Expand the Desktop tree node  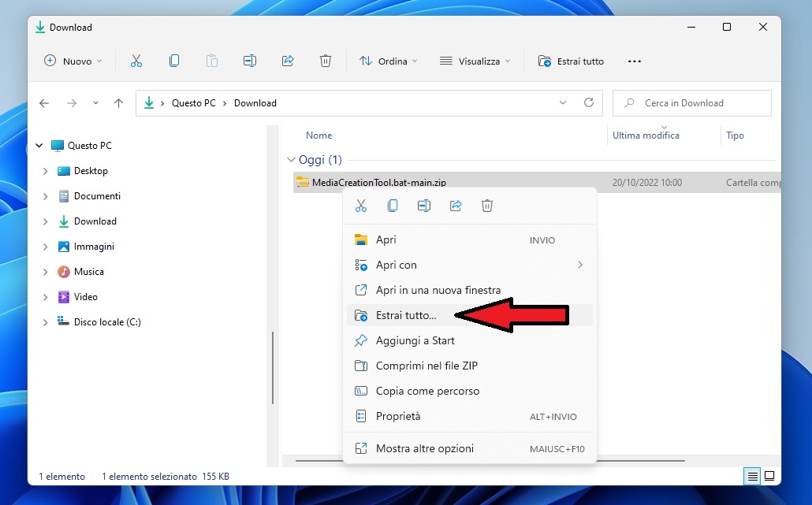pos(46,171)
